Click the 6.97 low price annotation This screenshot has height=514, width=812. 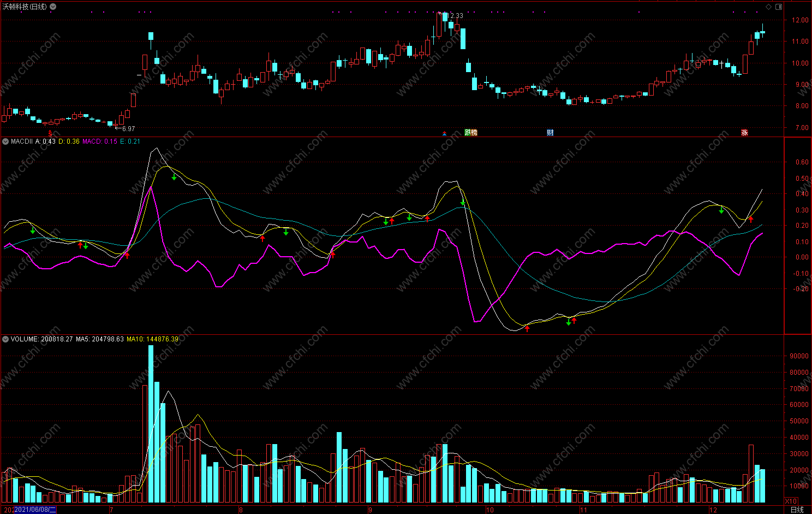pyautogui.click(x=128, y=129)
